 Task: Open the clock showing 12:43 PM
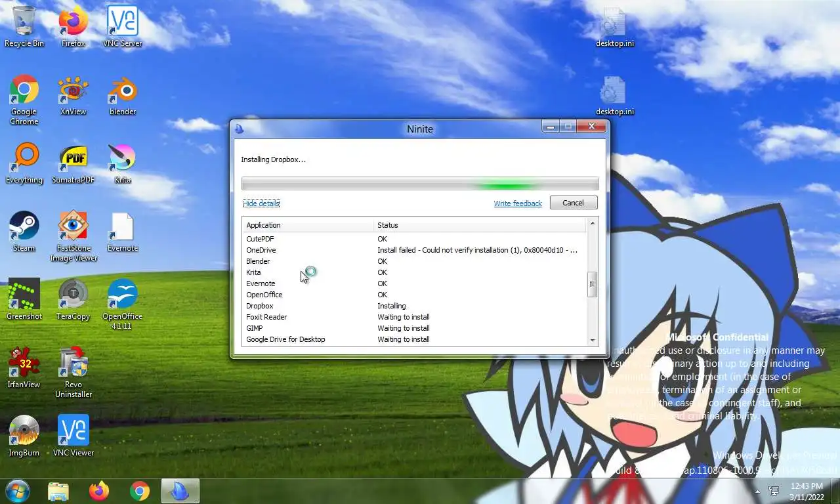[807, 491]
